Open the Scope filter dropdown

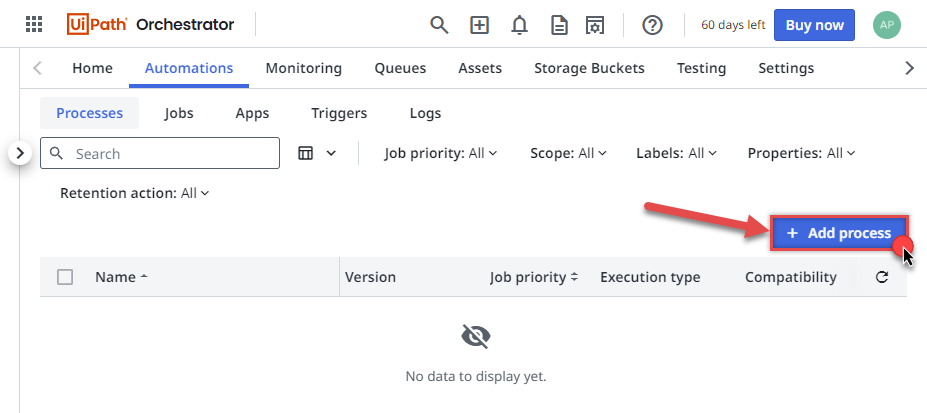[568, 154]
